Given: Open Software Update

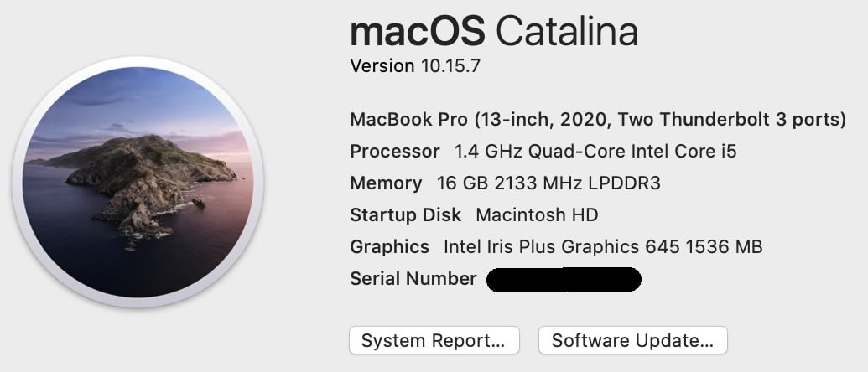Looking at the screenshot, I should (632, 340).
